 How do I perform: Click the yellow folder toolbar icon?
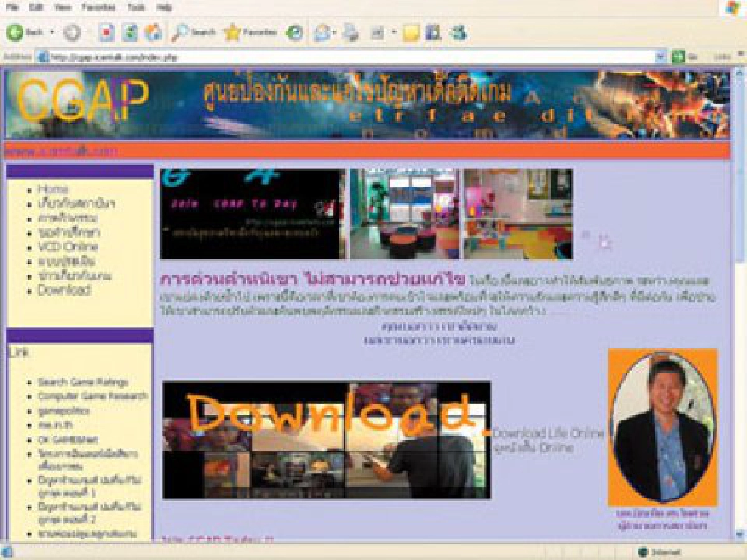point(410,33)
